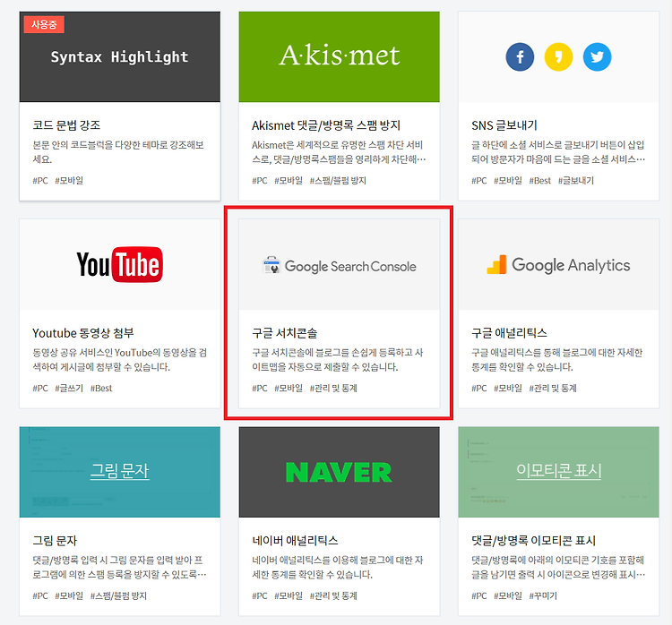Click #모바일 tag in 코드 문법 강조 card
This screenshot has width=672, height=625.
pyautogui.click(x=69, y=181)
